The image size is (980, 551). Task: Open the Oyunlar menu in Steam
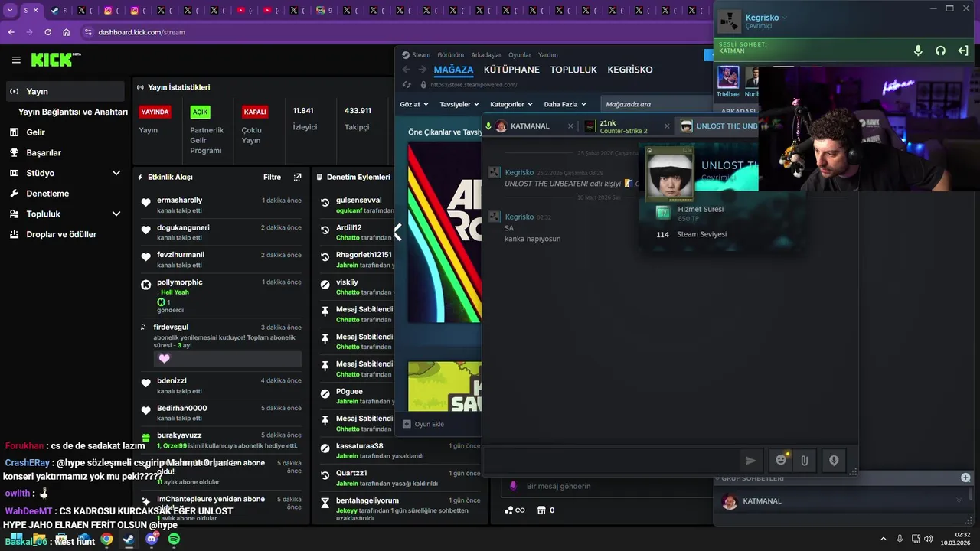520,55
